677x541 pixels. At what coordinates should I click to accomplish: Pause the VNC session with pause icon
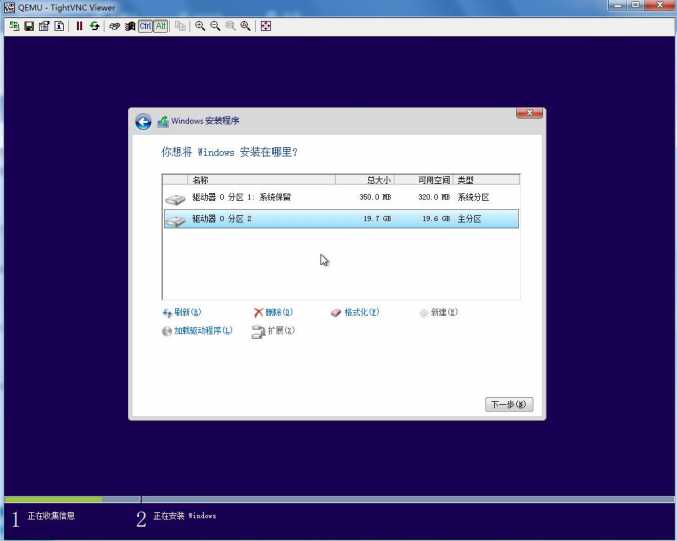(79, 26)
